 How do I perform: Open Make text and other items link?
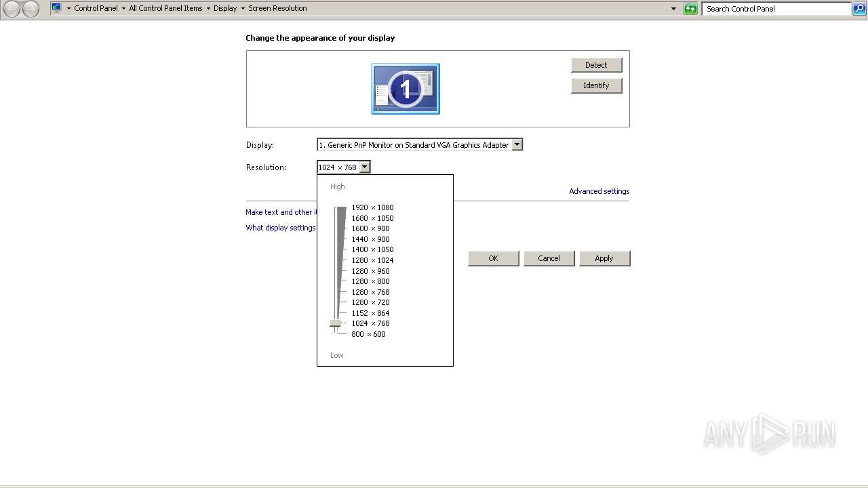click(281, 212)
